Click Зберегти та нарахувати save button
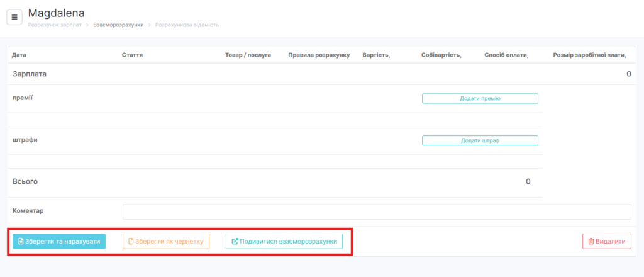Screen dimensions: 644x277 59,241
